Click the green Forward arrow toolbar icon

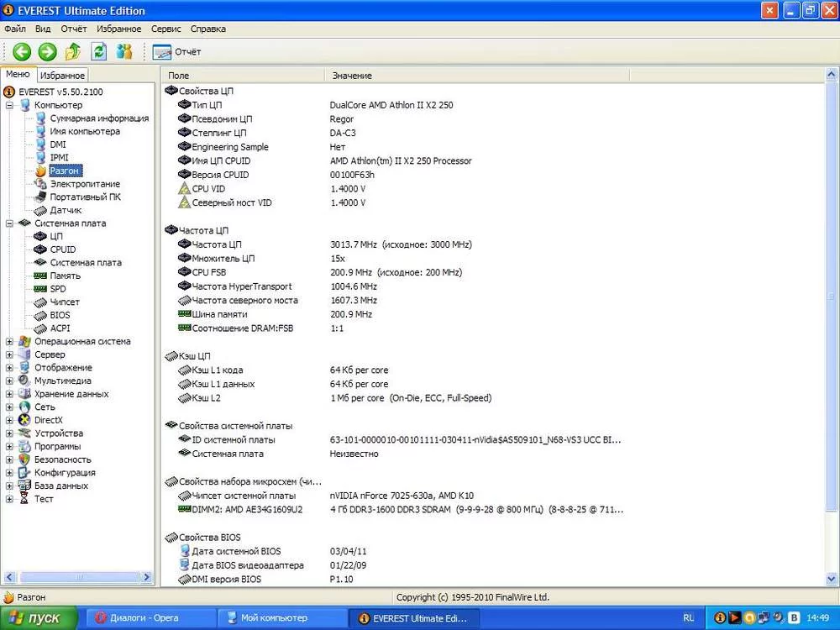click(47, 52)
